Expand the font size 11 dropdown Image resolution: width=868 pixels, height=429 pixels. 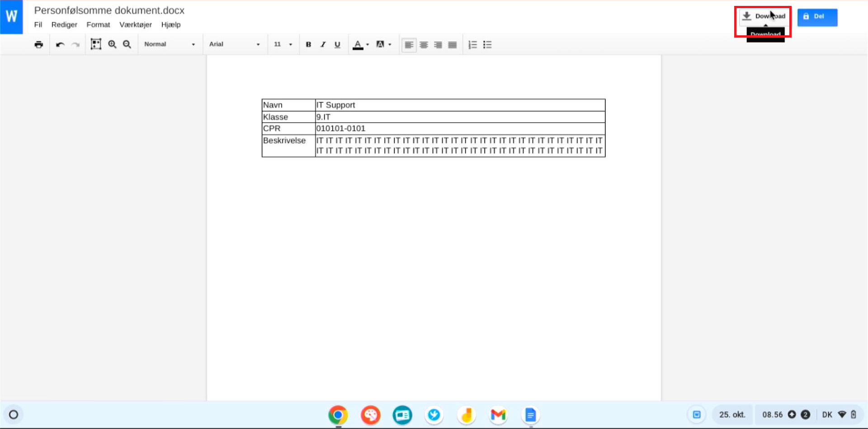[283, 44]
